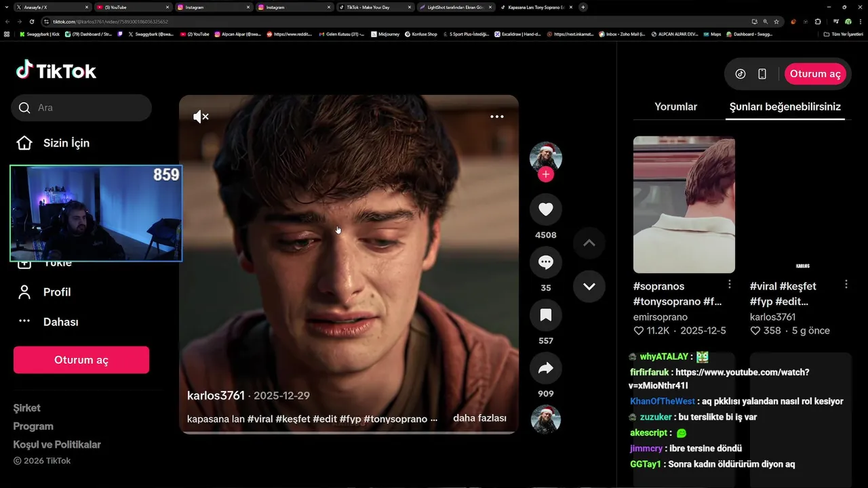The image size is (868, 488).
Task: Open the Twitch bookmark icon
Action: [120, 34]
